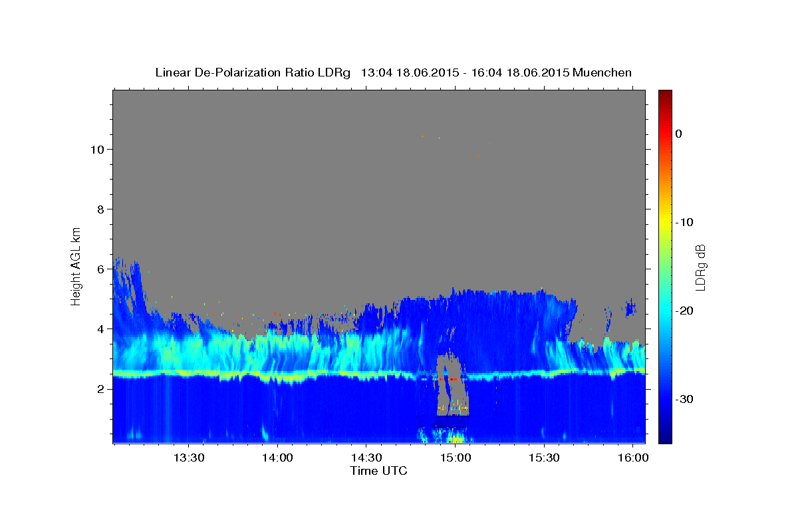Screen dimensions: 798x532
Task: Click the height tick label 6
Action: [100, 269]
